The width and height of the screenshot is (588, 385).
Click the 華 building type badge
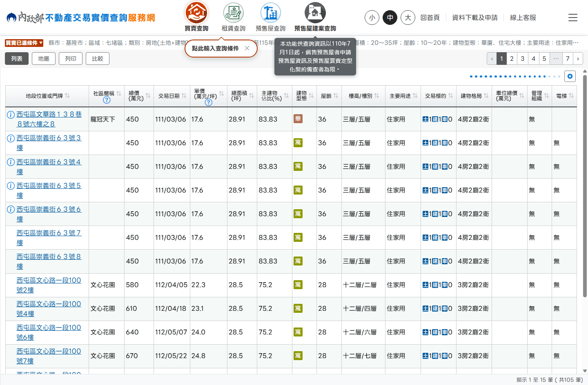pyautogui.click(x=298, y=119)
